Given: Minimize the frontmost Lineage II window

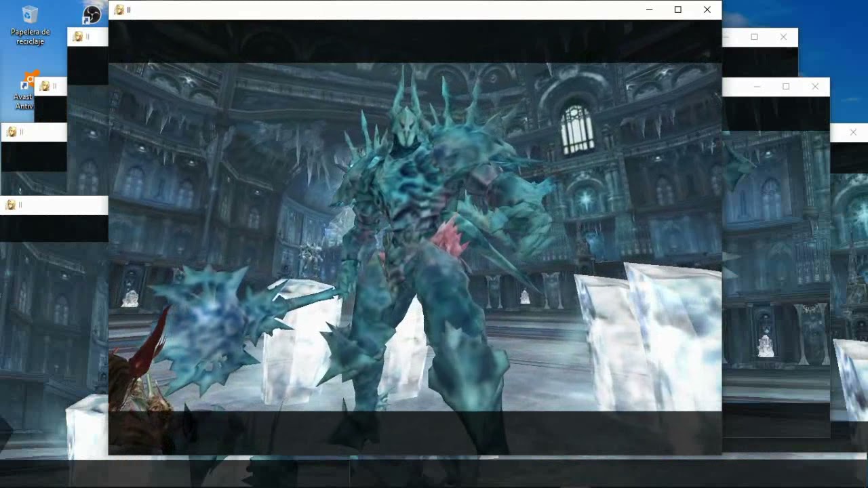Looking at the screenshot, I should point(649,9).
